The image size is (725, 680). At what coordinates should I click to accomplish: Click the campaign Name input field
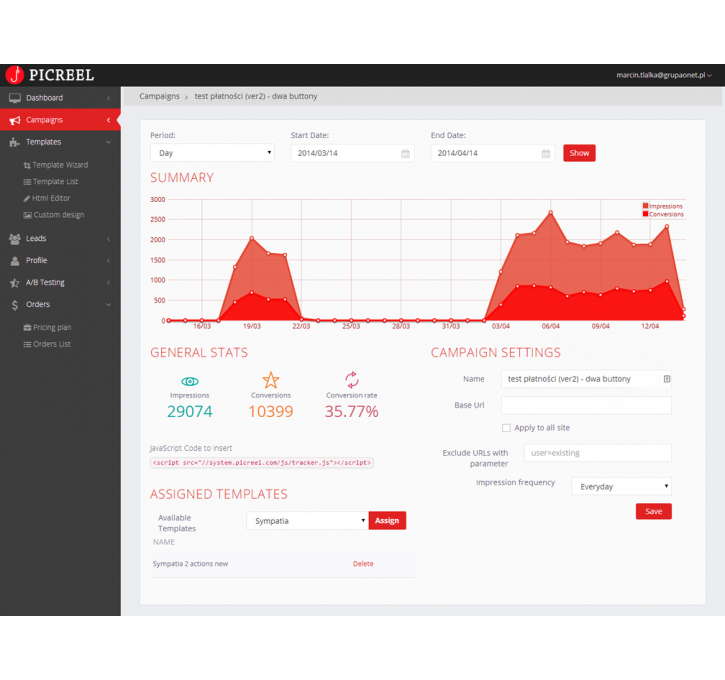(586, 379)
